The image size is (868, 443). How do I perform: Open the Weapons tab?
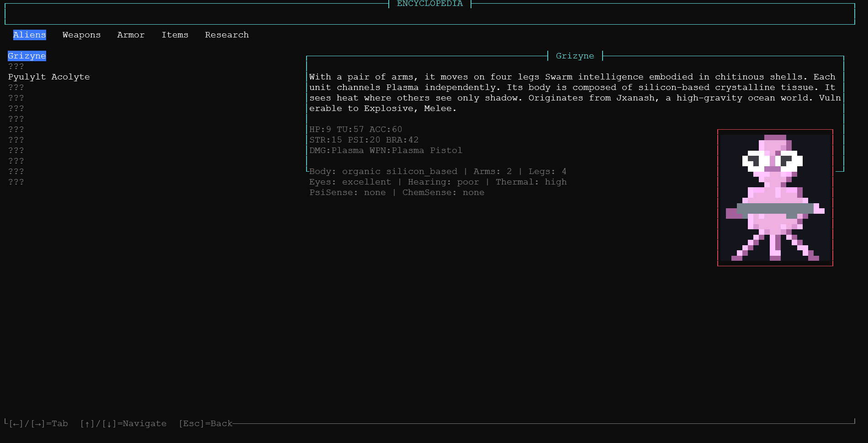[81, 35]
